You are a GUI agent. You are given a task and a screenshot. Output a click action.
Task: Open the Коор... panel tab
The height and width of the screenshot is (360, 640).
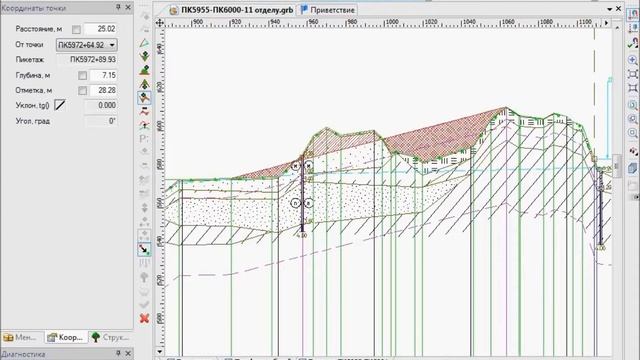pos(66,337)
